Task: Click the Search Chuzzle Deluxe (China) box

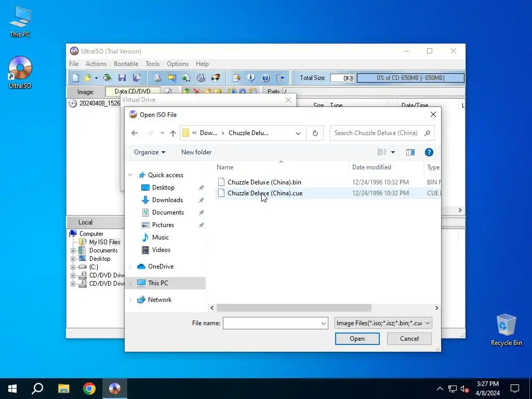Action: (x=382, y=133)
